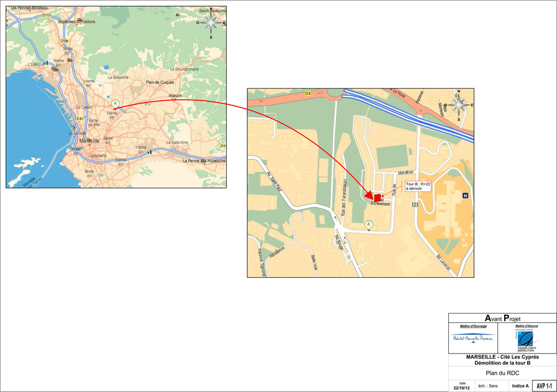
Task: Click the Ginger CEBTP Démolition logo
Action: (525, 340)
